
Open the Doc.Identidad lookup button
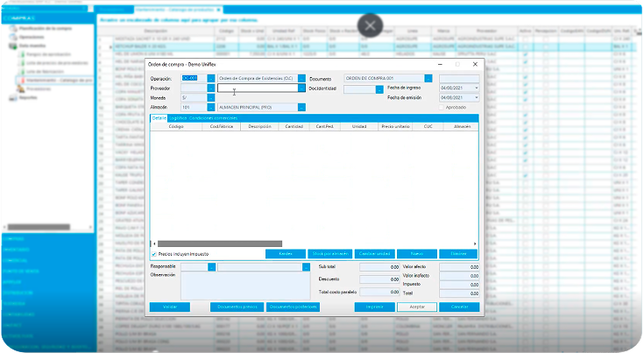tap(379, 88)
